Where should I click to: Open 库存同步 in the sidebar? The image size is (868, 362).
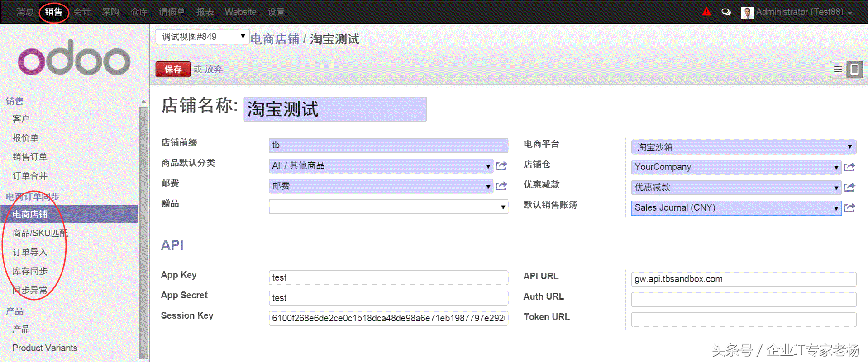coord(30,271)
